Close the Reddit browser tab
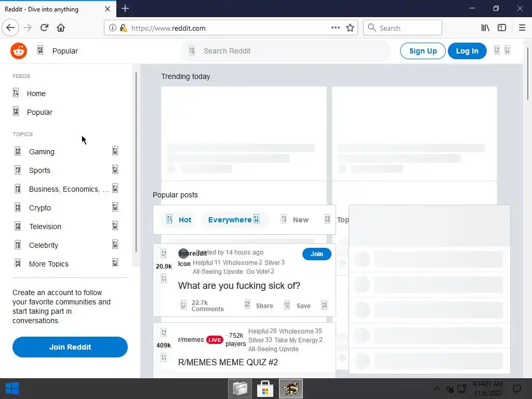This screenshot has height=399, width=532. [108, 9]
